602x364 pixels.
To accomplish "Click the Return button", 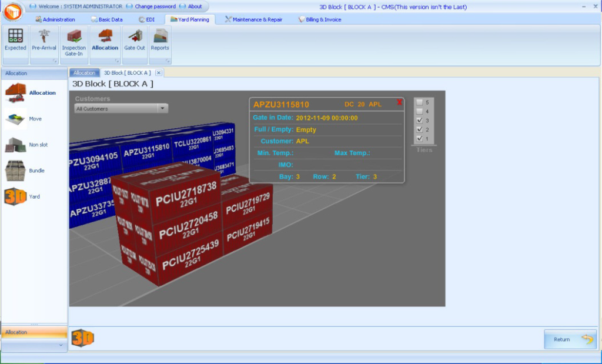I will (570, 339).
